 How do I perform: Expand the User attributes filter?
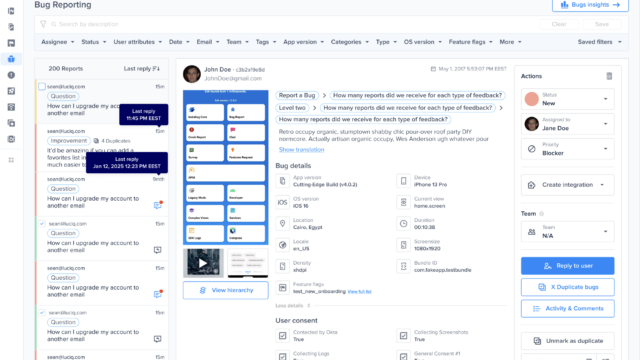point(138,42)
